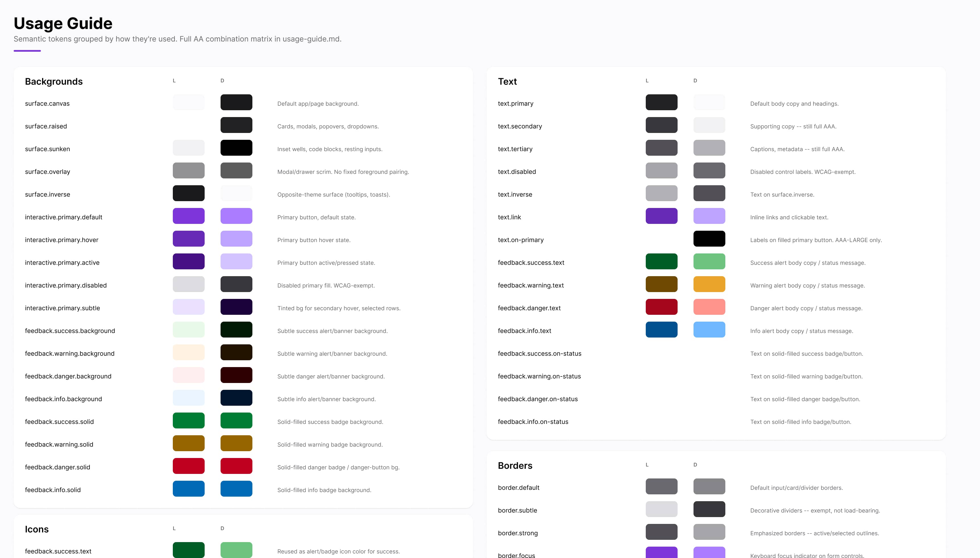Viewport: 980px width, 558px height.
Task: Click the dark swatch for border.subtle
Action: 709,509
